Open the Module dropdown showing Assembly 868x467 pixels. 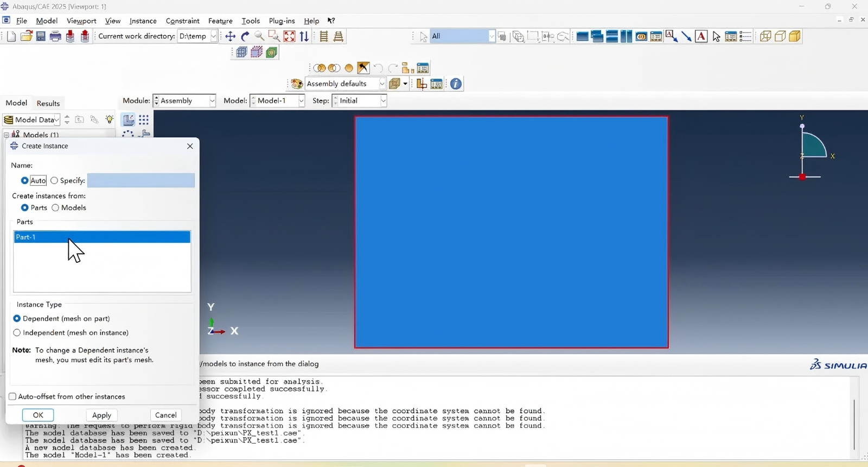point(185,101)
